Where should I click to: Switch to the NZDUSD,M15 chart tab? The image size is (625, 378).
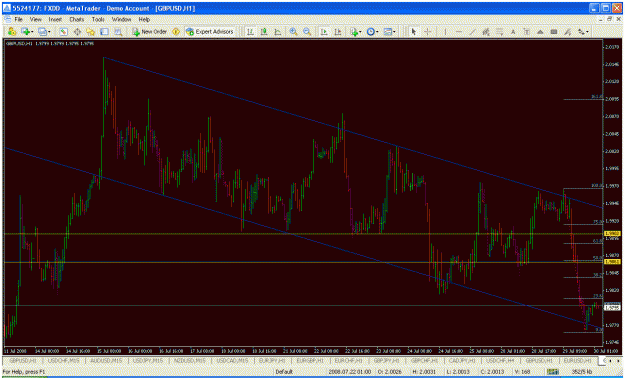[190, 360]
